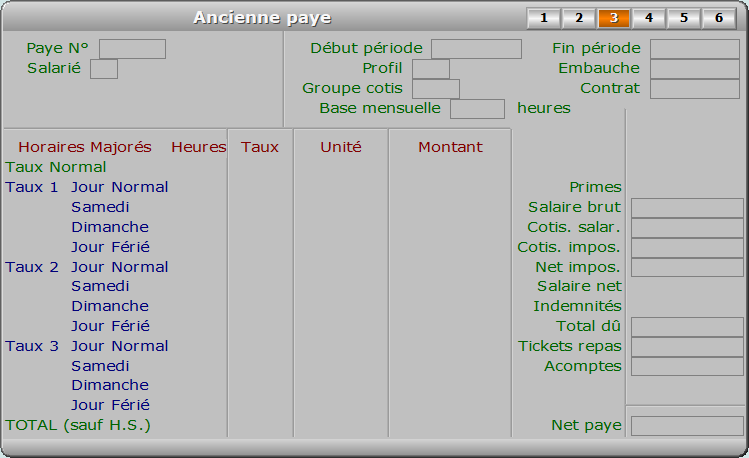
Task: Click the Profil input field
Action: (x=431, y=69)
